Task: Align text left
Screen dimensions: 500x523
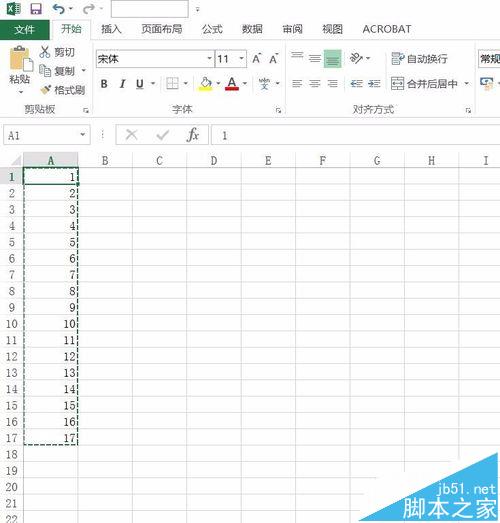Action: (297, 83)
